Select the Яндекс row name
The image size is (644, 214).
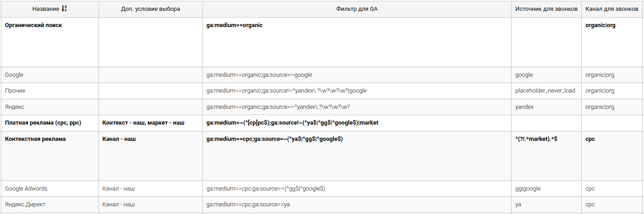pyautogui.click(x=14, y=107)
